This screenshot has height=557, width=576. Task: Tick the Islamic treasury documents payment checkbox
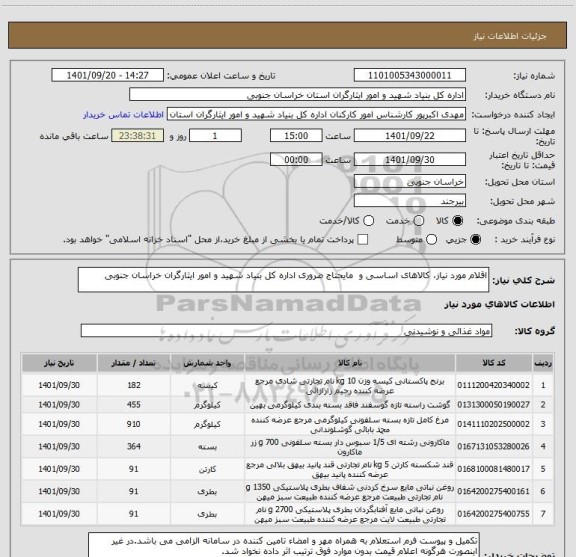point(363,240)
